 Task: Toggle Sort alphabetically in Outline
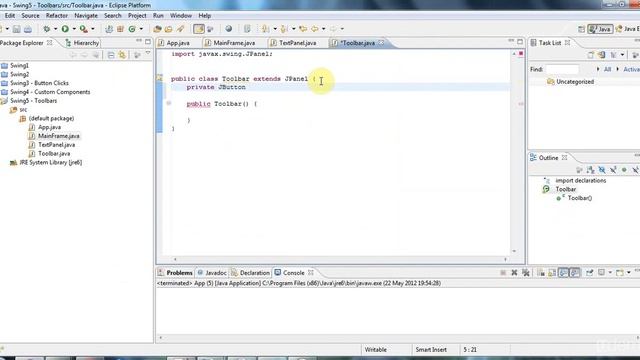click(590, 169)
